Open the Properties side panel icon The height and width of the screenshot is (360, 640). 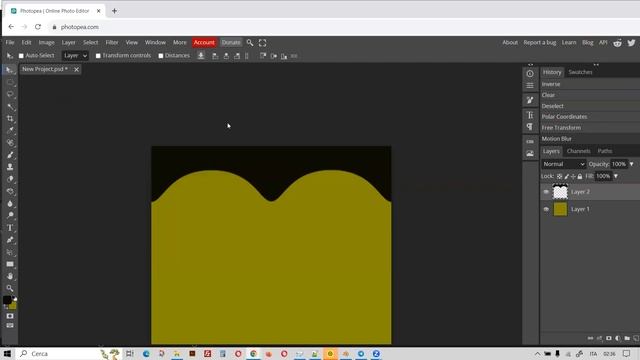point(530,86)
